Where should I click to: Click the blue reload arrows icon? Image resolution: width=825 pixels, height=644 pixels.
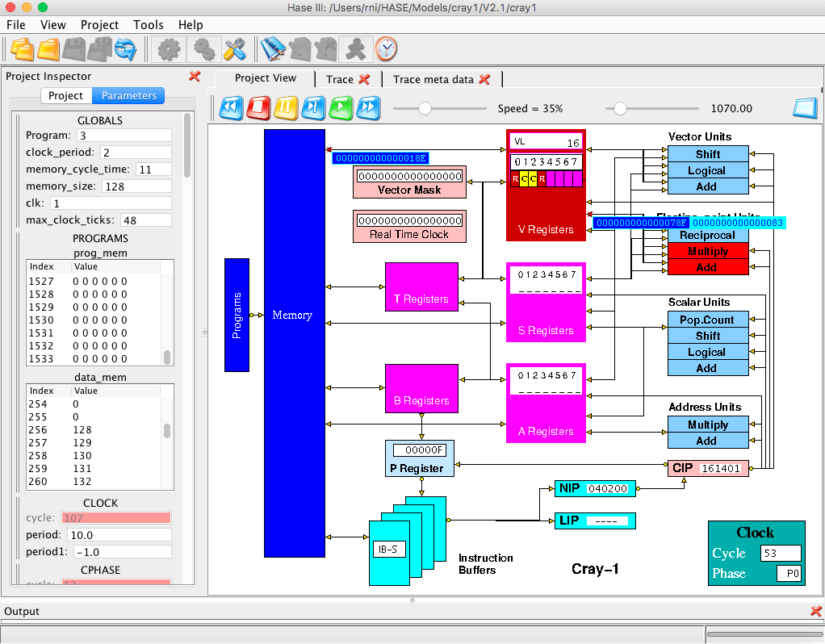click(x=125, y=49)
